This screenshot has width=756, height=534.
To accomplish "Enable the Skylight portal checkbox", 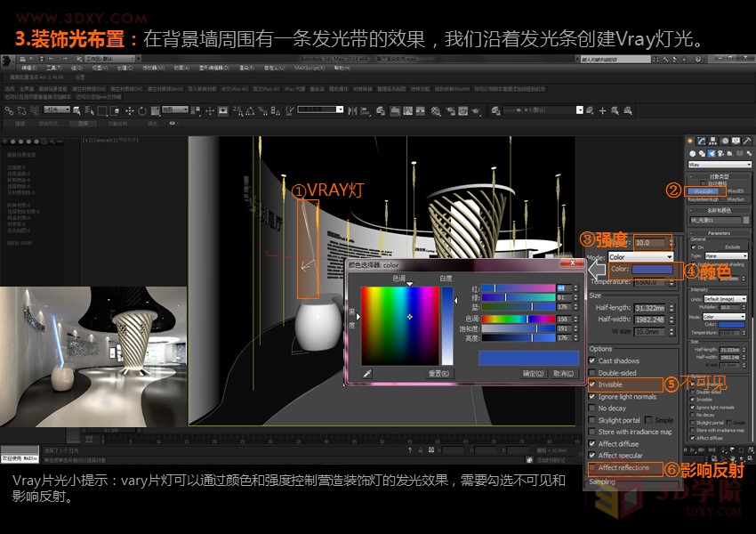I will pos(592,420).
